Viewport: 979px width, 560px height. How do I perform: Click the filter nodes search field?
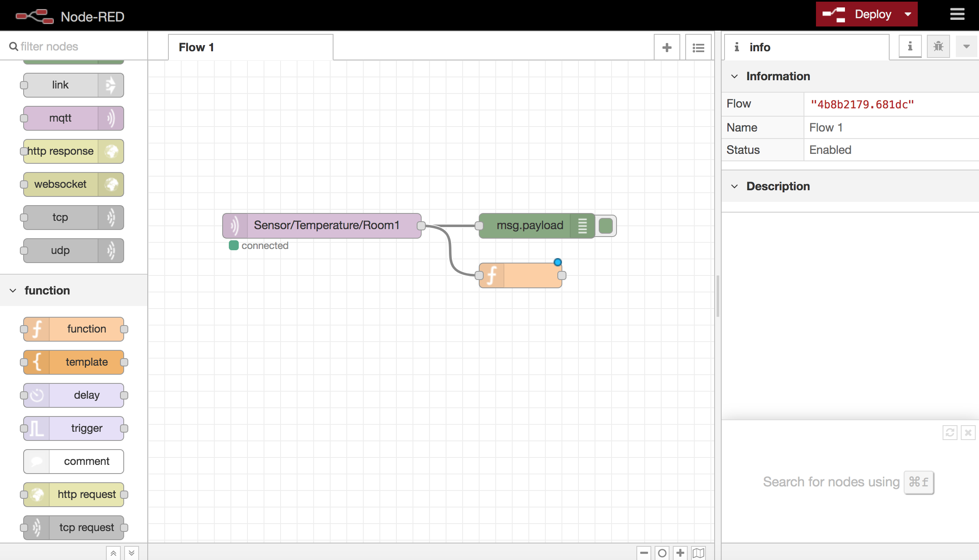tap(74, 46)
